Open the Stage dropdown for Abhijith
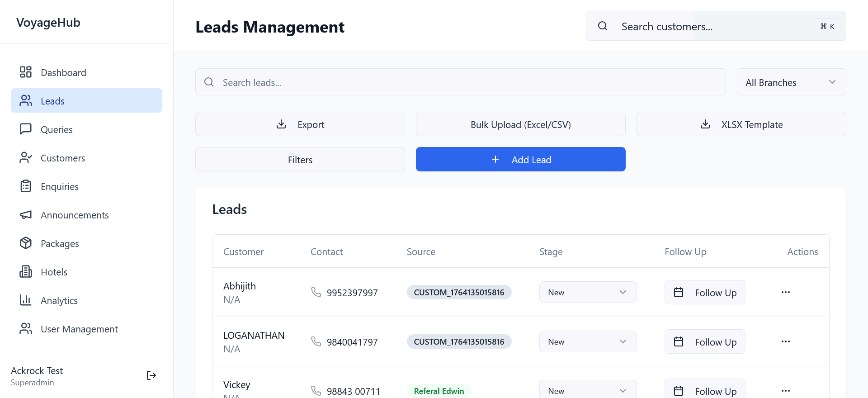The width and height of the screenshot is (868, 398). pyautogui.click(x=588, y=292)
